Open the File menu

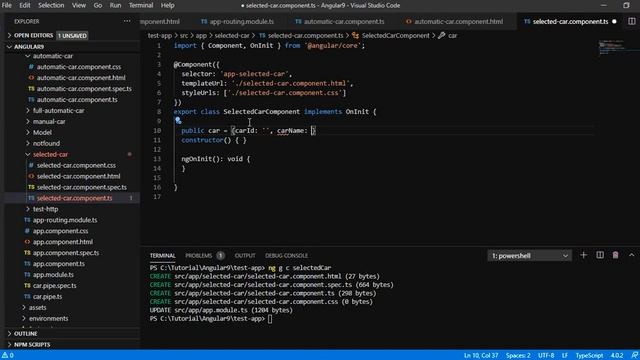click(x=7, y=5)
